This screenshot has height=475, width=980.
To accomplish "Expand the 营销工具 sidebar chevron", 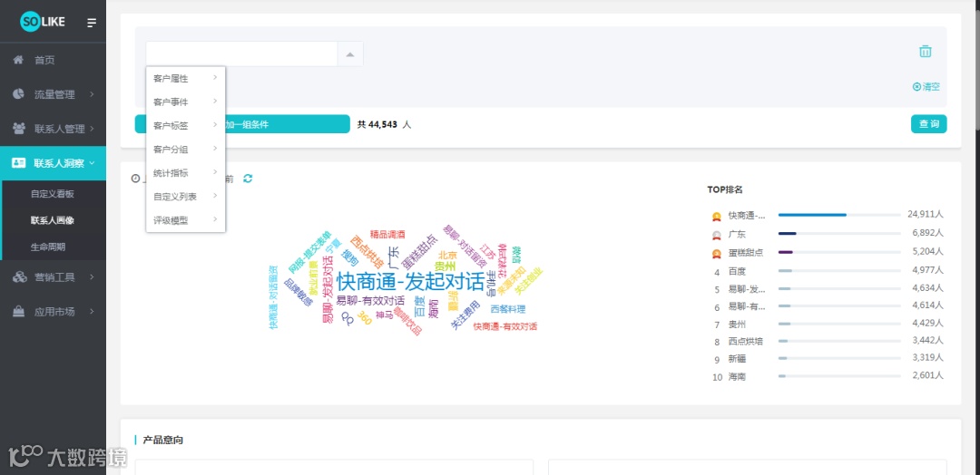I will coord(92,277).
